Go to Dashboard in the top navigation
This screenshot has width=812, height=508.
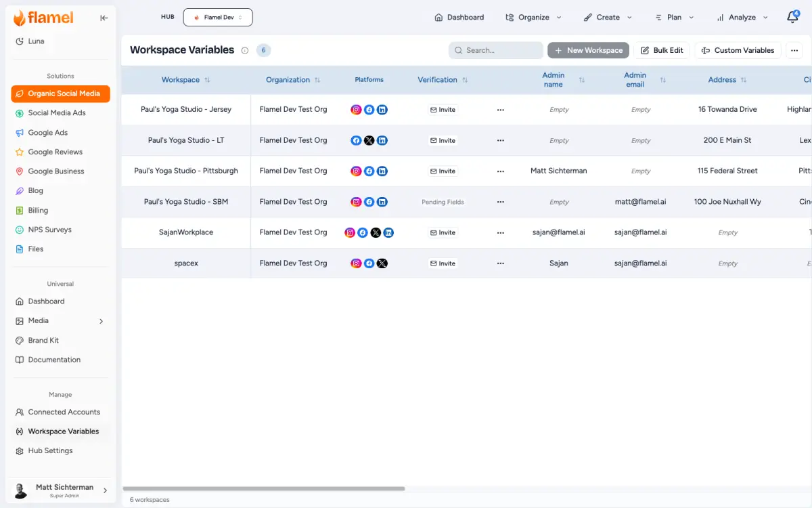tap(459, 18)
